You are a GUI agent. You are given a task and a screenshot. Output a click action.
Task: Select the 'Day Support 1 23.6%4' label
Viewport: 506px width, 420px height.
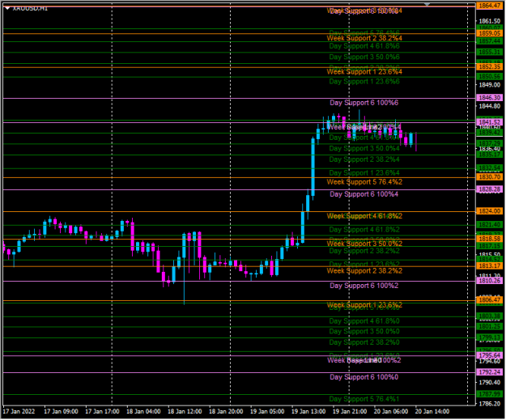(364, 173)
